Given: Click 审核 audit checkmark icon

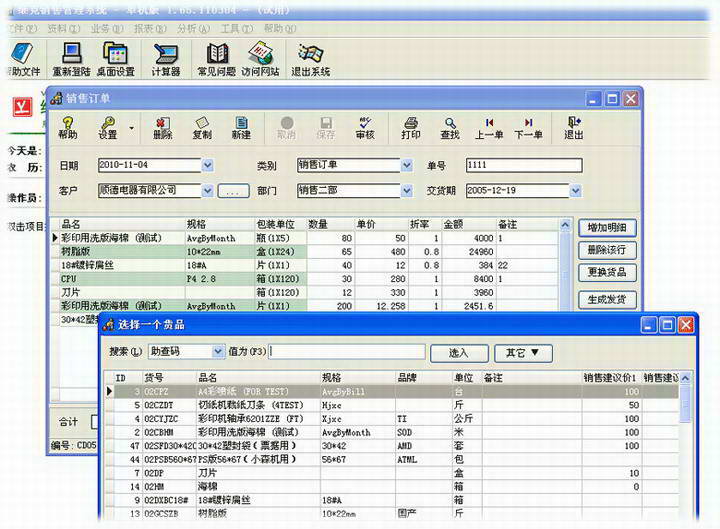Looking at the screenshot, I should (365, 128).
